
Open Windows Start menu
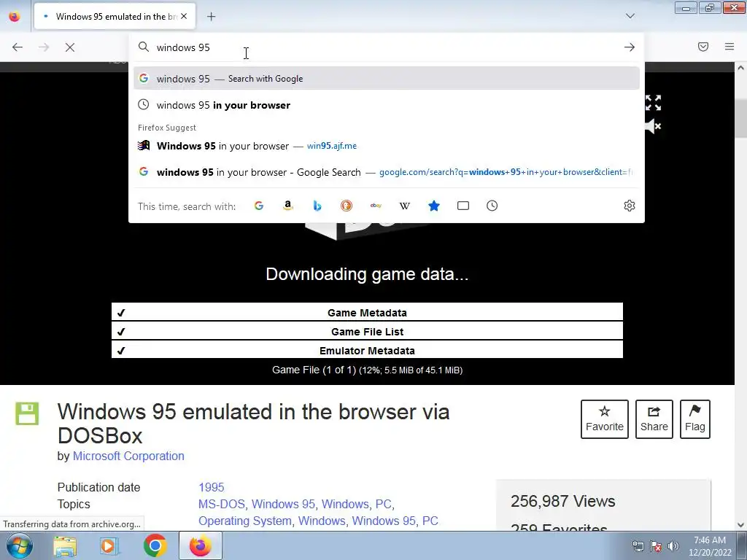[19, 545]
